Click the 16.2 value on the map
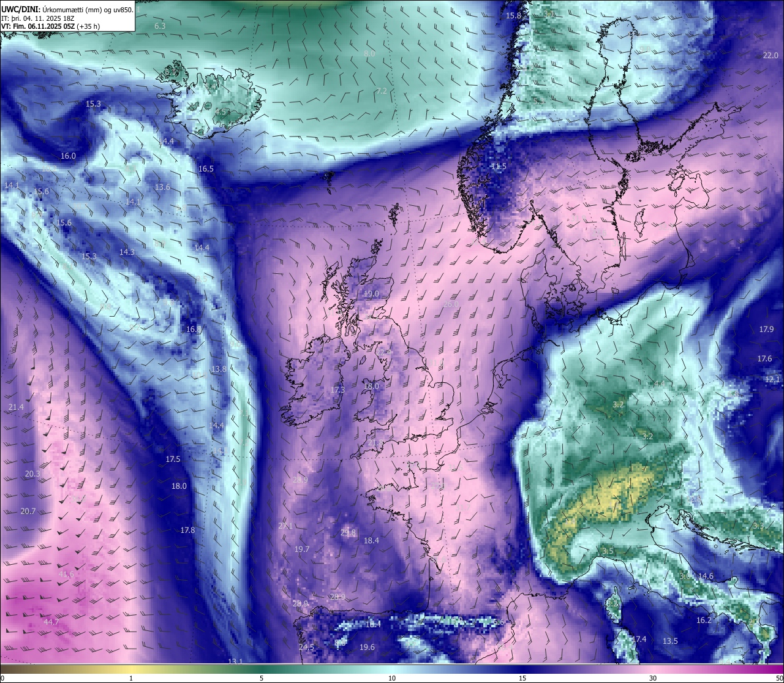The image size is (784, 683). coord(704,620)
